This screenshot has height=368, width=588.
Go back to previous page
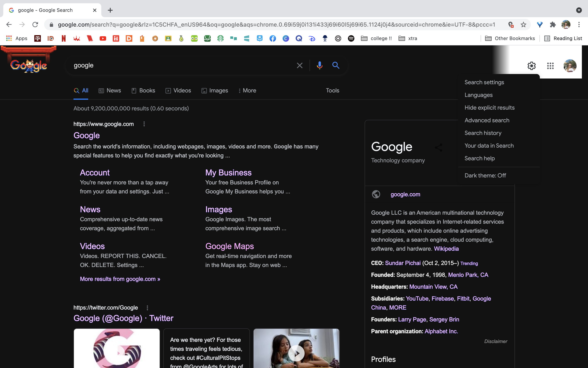pyautogui.click(x=9, y=25)
